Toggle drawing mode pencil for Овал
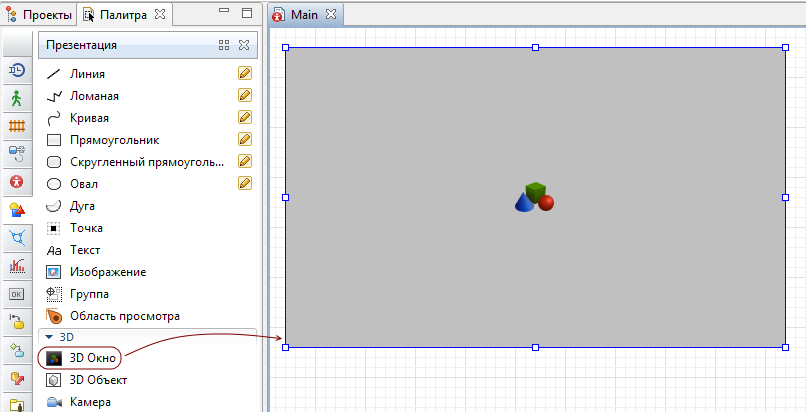 [244, 183]
